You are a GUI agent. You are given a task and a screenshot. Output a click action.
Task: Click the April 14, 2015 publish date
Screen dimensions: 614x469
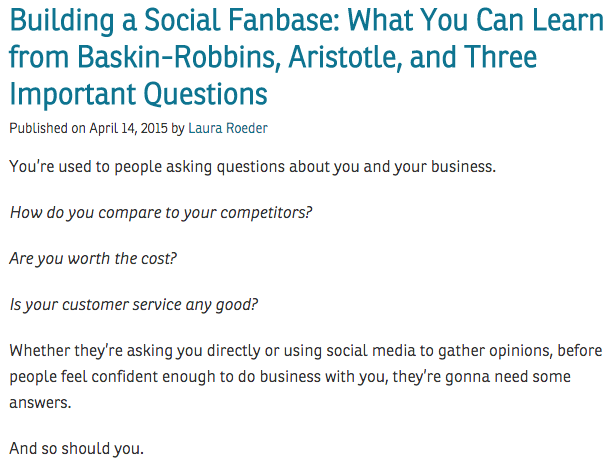pos(128,128)
